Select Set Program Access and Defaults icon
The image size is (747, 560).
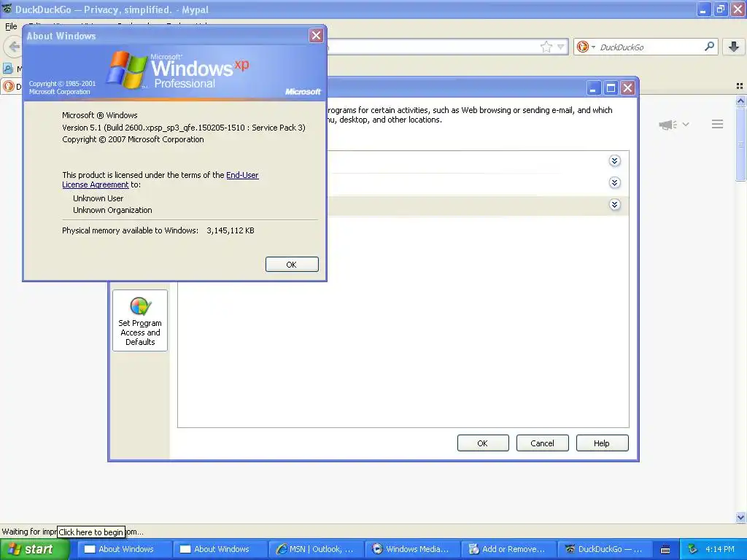tap(140, 321)
